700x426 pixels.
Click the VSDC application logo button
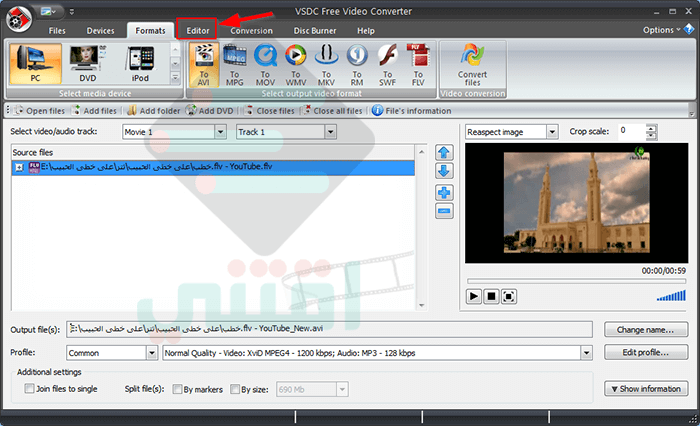pyautogui.click(x=19, y=19)
